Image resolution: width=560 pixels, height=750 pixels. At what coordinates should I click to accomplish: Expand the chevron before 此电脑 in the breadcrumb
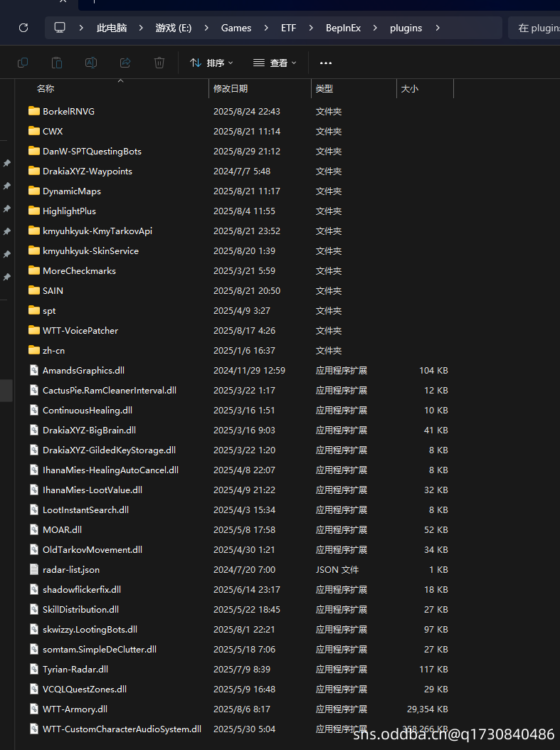pyautogui.click(x=81, y=28)
